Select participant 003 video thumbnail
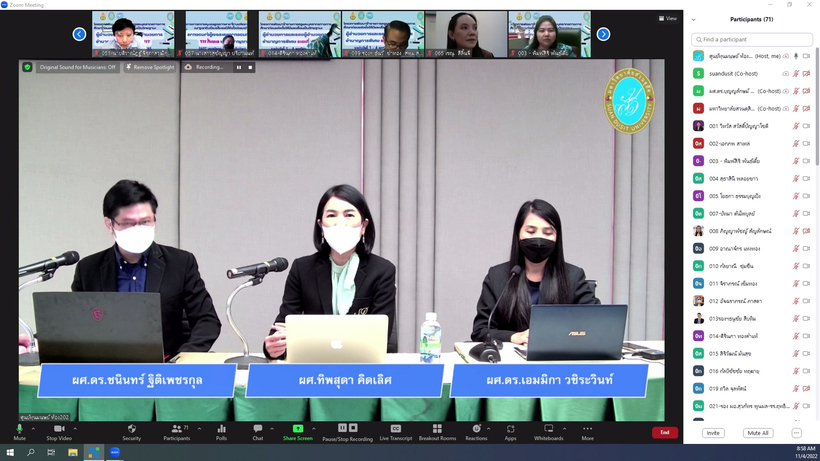Screen dimensions: 820x461 coord(550,34)
